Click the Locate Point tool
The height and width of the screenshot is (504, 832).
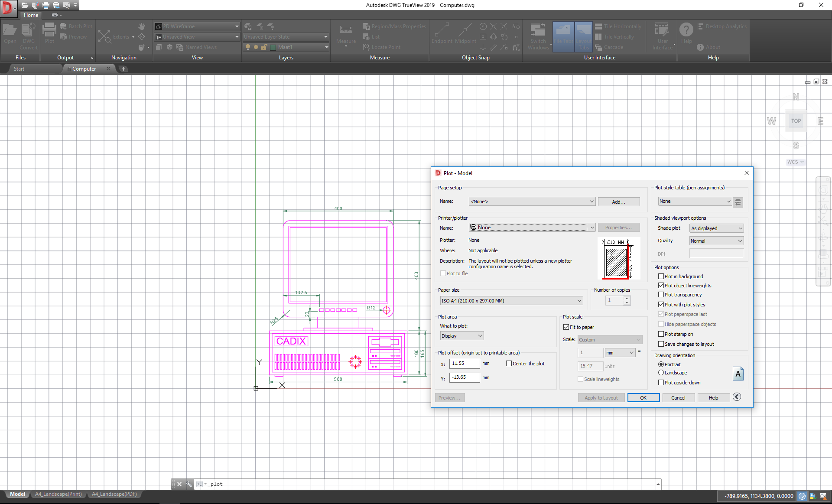point(382,47)
